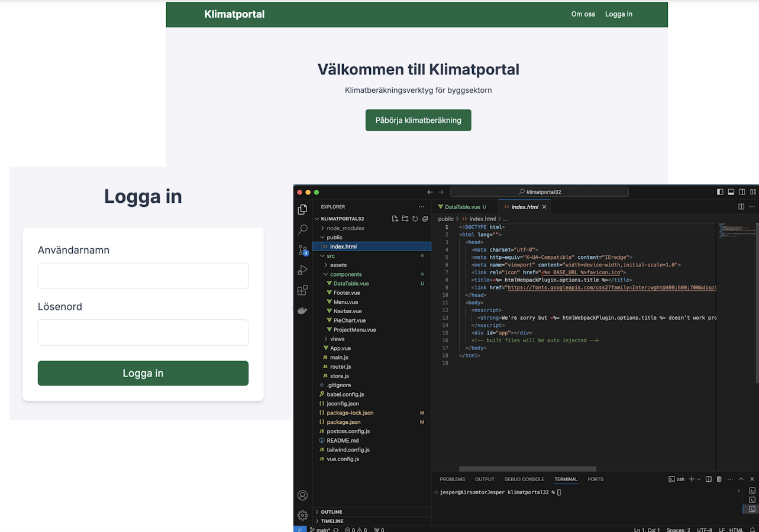
Task: Split the terminal panel
Action: coord(708,479)
